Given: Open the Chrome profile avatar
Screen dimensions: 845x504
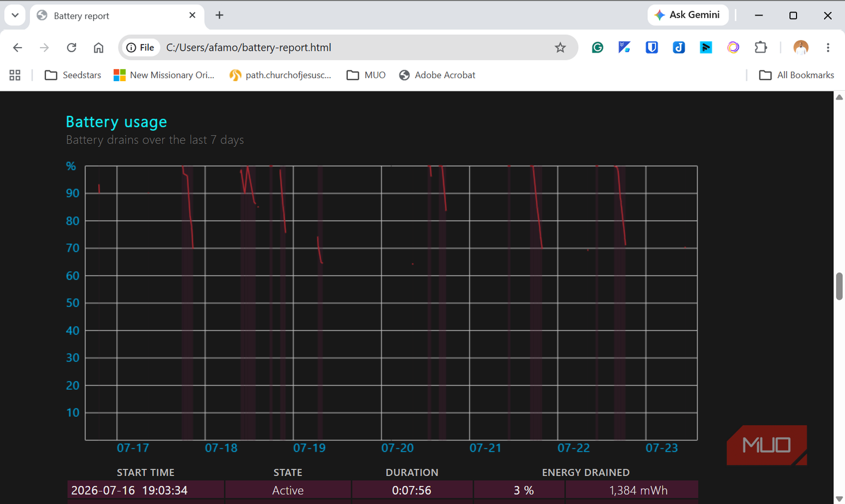Looking at the screenshot, I should [801, 47].
